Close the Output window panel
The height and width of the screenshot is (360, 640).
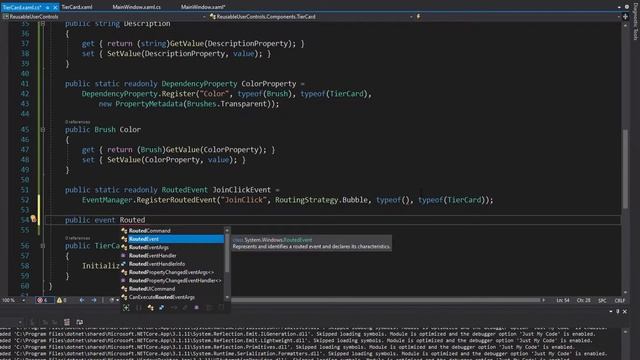[624, 311]
